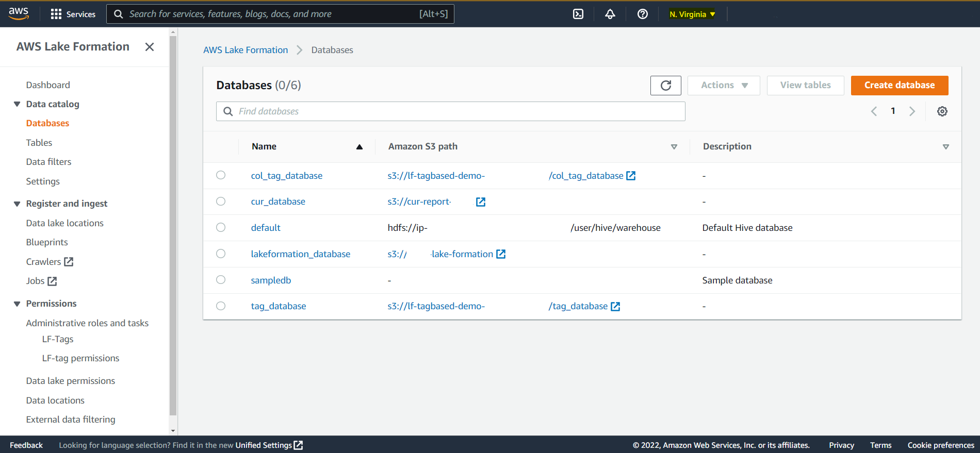Screen dimensions: 980x453
Task: Open Settings in the sidebar
Action: [43, 181]
